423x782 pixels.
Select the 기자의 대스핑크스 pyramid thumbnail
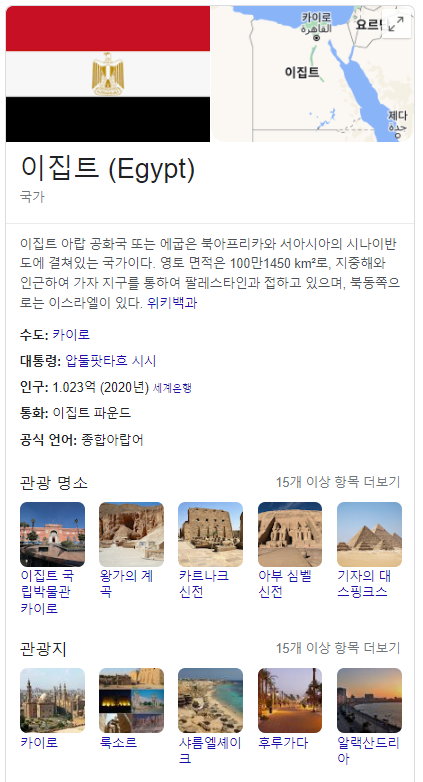click(x=369, y=534)
